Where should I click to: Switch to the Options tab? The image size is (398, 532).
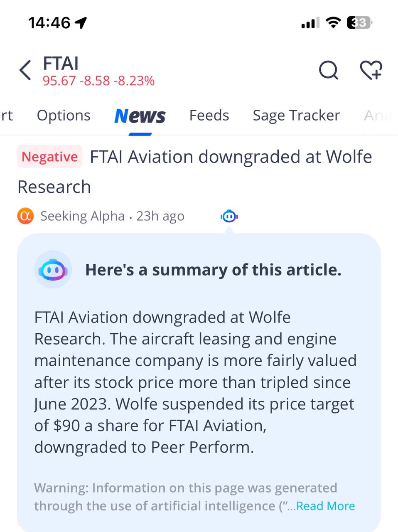click(x=64, y=116)
